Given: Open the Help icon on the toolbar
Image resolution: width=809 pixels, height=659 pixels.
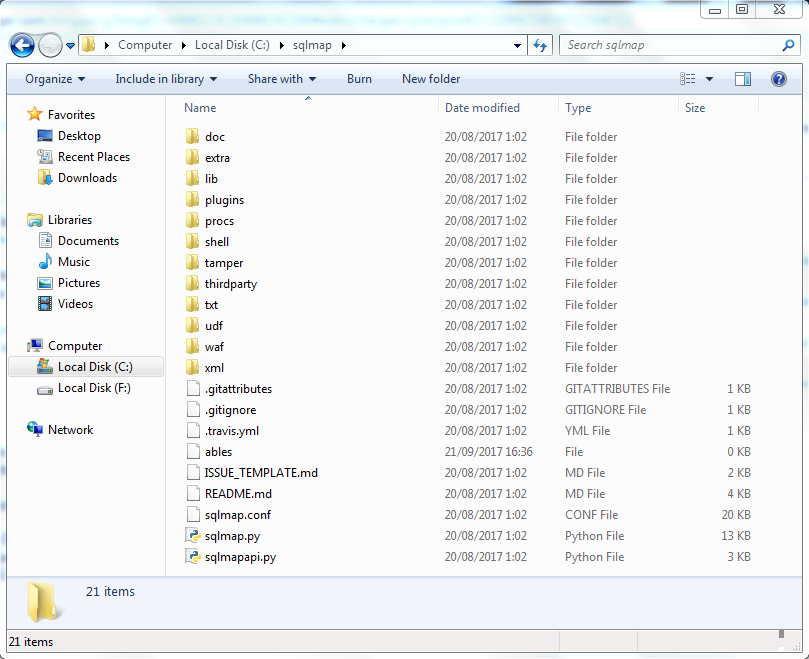Looking at the screenshot, I should (x=779, y=79).
